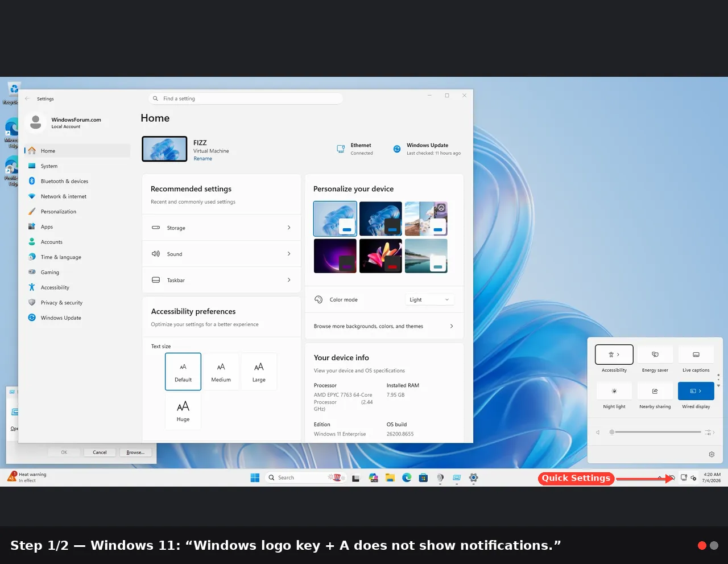Open Accessibility in the Settings sidebar
The width and height of the screenshot is (728, 564).
click(x=77, y=287)
